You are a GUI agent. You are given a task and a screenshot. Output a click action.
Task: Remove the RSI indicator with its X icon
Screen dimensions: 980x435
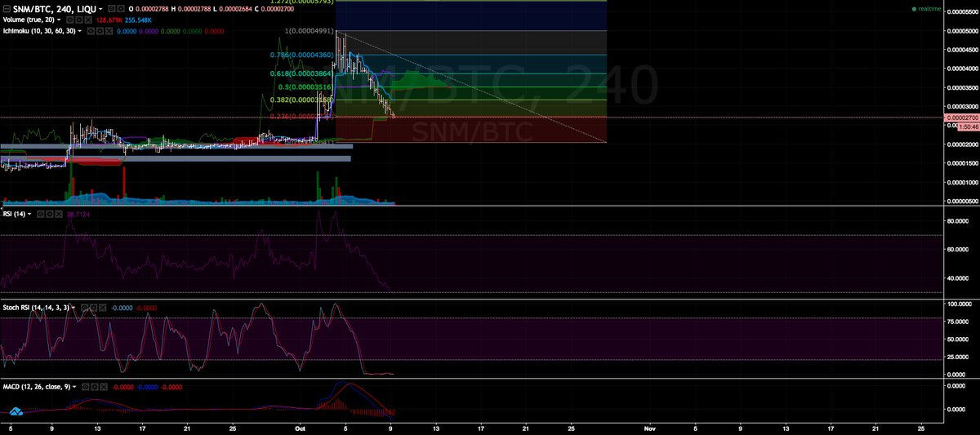click(59, 214)
